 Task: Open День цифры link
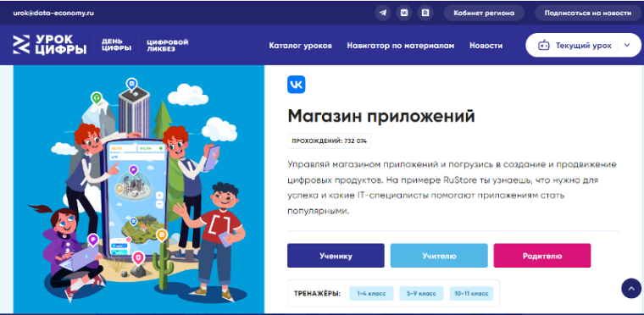coord(117,45)
